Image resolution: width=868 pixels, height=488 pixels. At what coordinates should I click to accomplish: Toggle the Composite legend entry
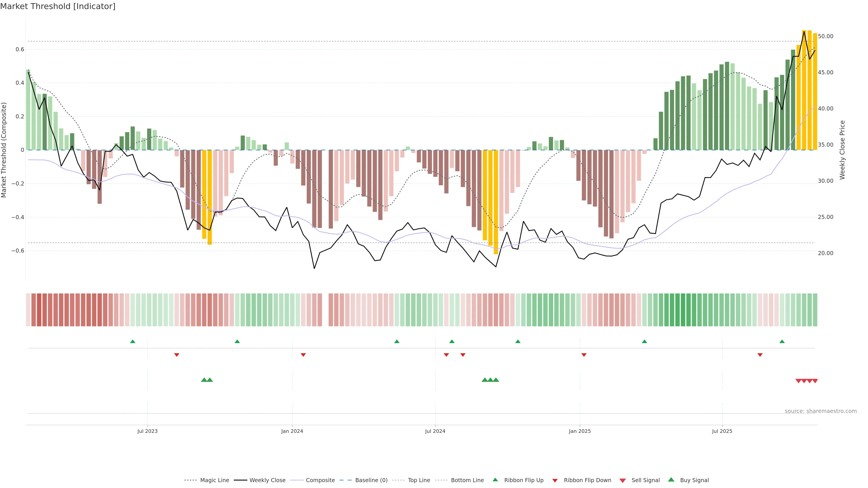coord(320,480)
